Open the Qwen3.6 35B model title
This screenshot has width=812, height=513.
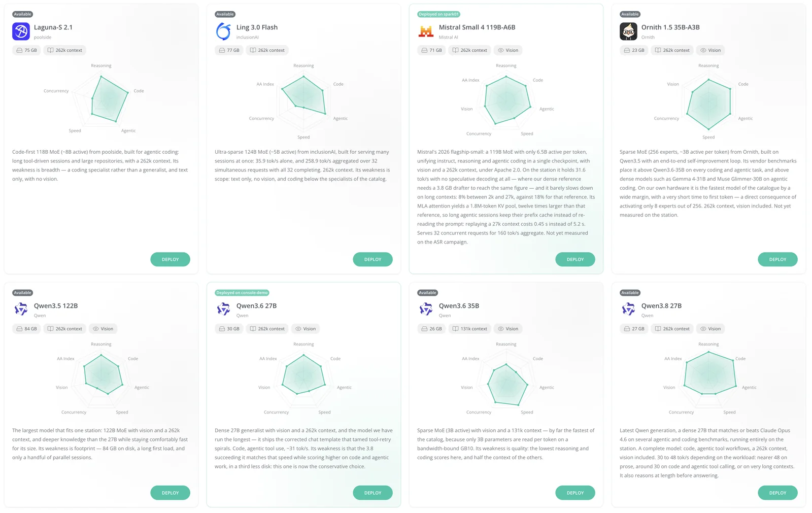(459, 305)
